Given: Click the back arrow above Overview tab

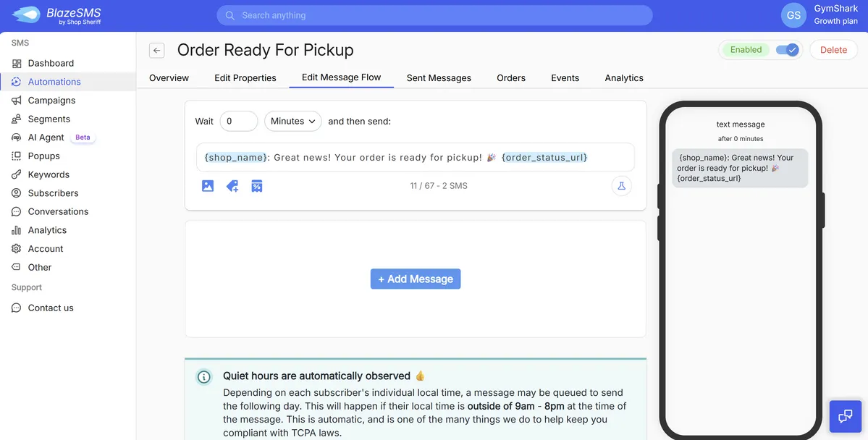Looking at the screenshot, I should (x=156, y=50).
